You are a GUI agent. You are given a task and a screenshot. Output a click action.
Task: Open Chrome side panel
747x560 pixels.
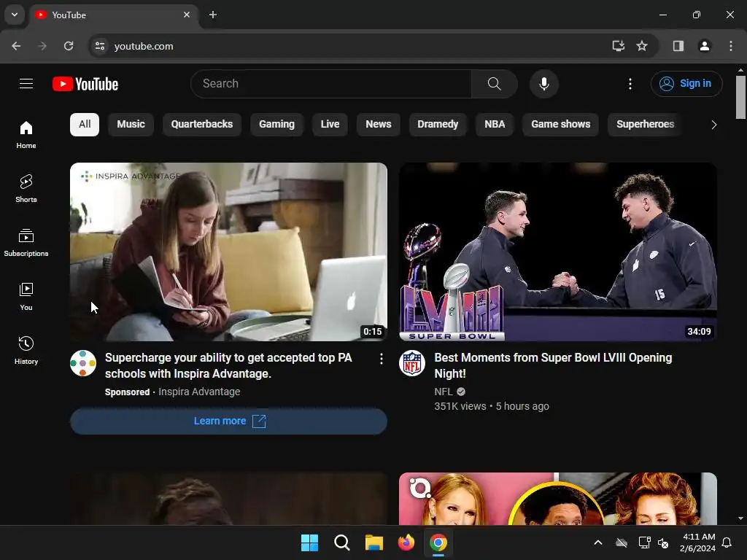[x=678, y=46]
